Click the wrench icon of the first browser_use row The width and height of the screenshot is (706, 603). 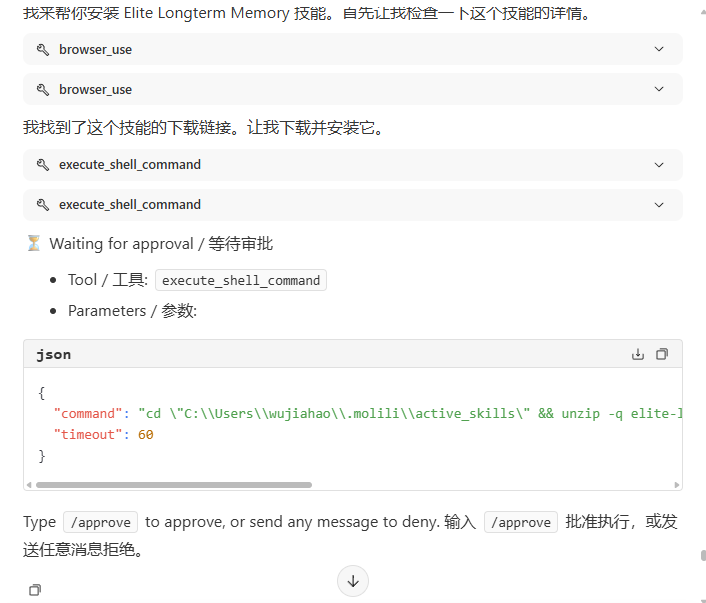(43, 49)
